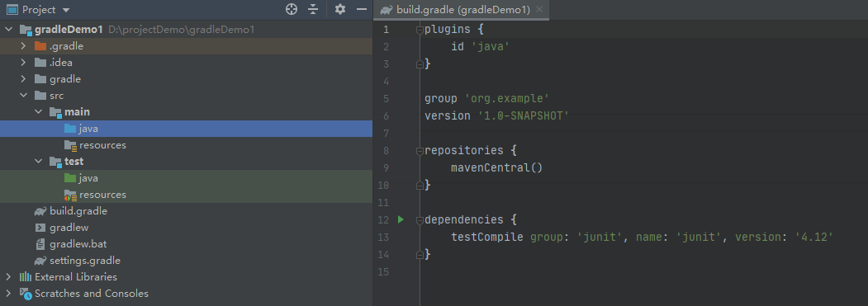This screenshot has width=868, height=306.
Task: Expand Scratches and Consoles node
Action: (x=8, y=294)
